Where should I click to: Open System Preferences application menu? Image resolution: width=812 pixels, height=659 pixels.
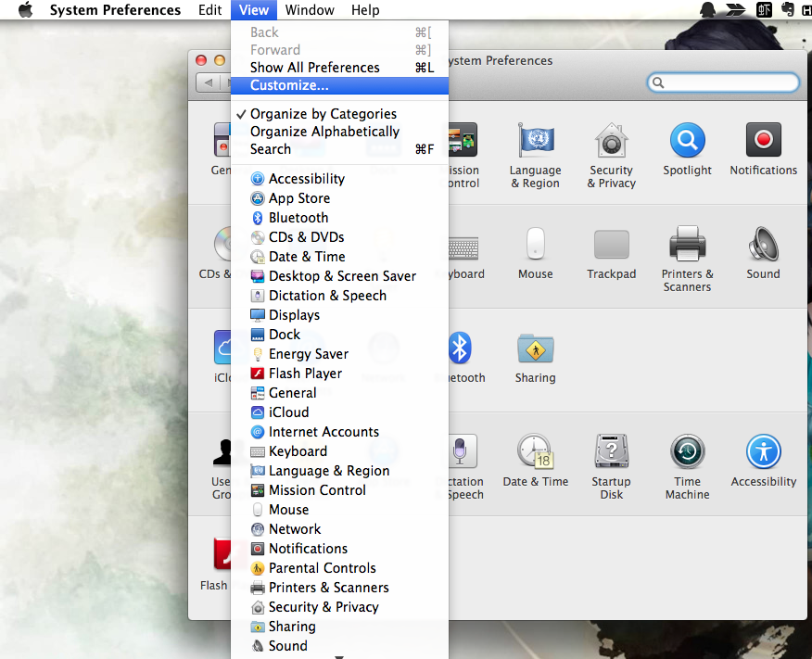115,10
